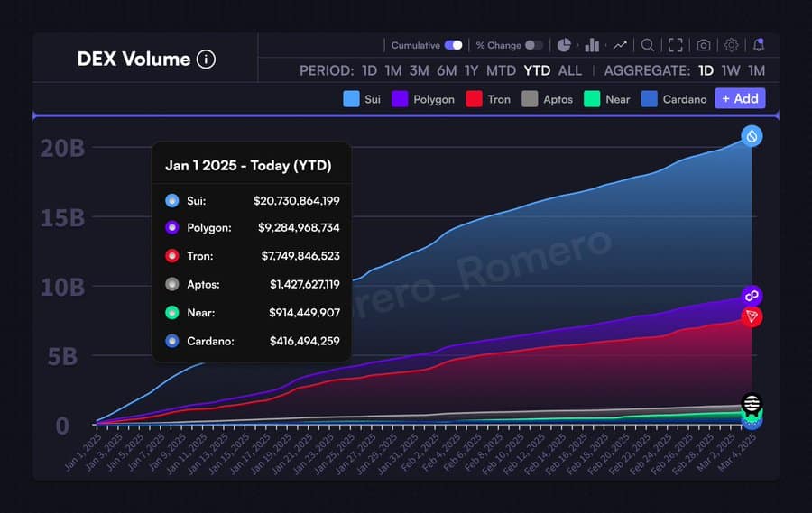Click the Tron value $7,749,846,523

(x=300, y=256)
